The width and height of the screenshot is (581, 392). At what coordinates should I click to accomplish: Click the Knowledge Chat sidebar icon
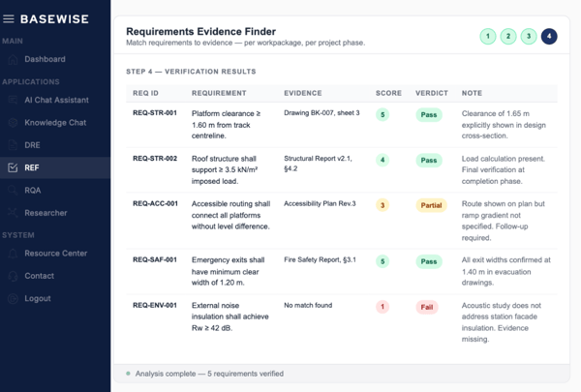13,123
